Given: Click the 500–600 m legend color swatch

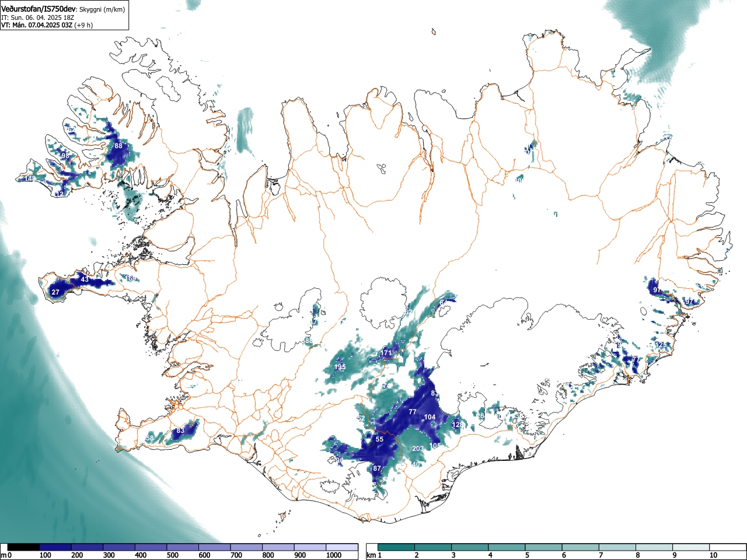Looking at the screenshot, I should tap(183, 547).
